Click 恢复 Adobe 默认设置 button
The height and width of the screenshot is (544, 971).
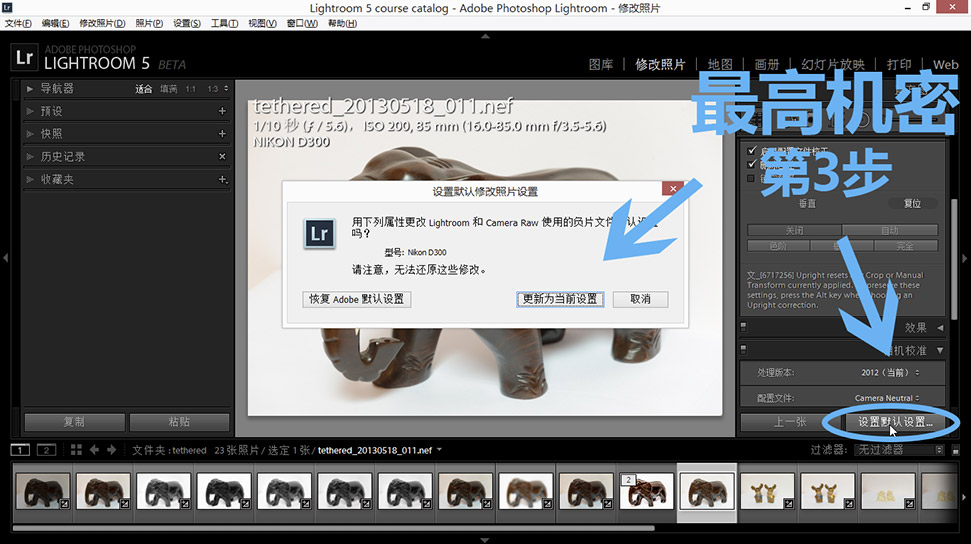click(357, 299)
